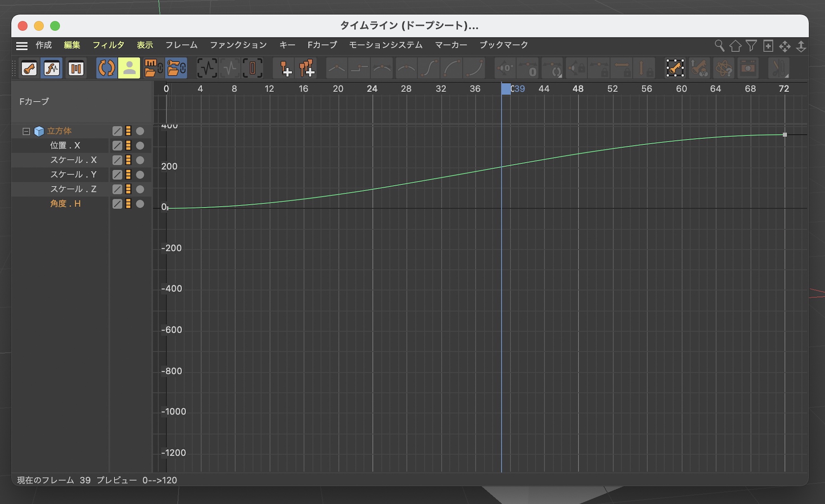The width and height of the screenshot is (825, 504).
Task: Open the Fカーブ menu
Action: (322, 45)
